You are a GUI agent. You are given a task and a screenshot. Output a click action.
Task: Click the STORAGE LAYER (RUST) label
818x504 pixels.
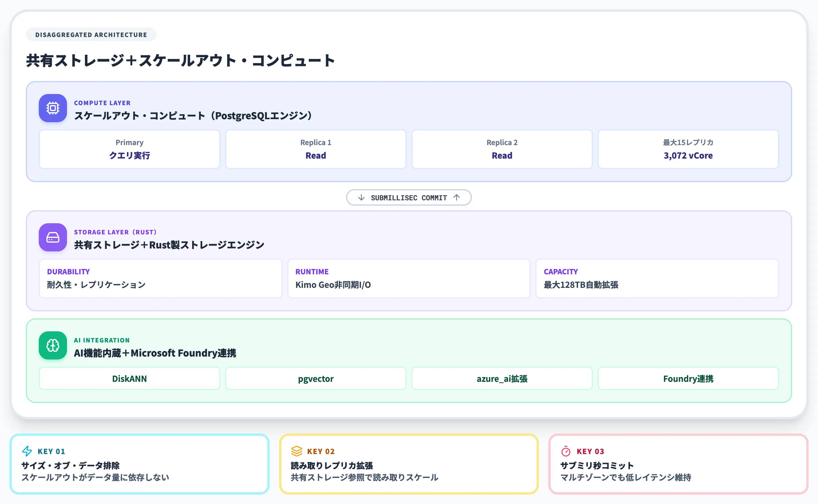pos(115,232)
